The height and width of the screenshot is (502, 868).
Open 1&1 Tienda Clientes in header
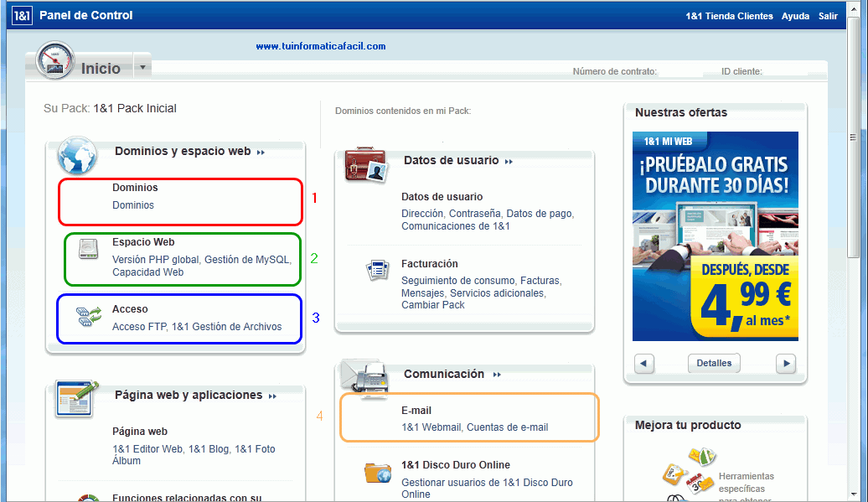pos(729,16)
